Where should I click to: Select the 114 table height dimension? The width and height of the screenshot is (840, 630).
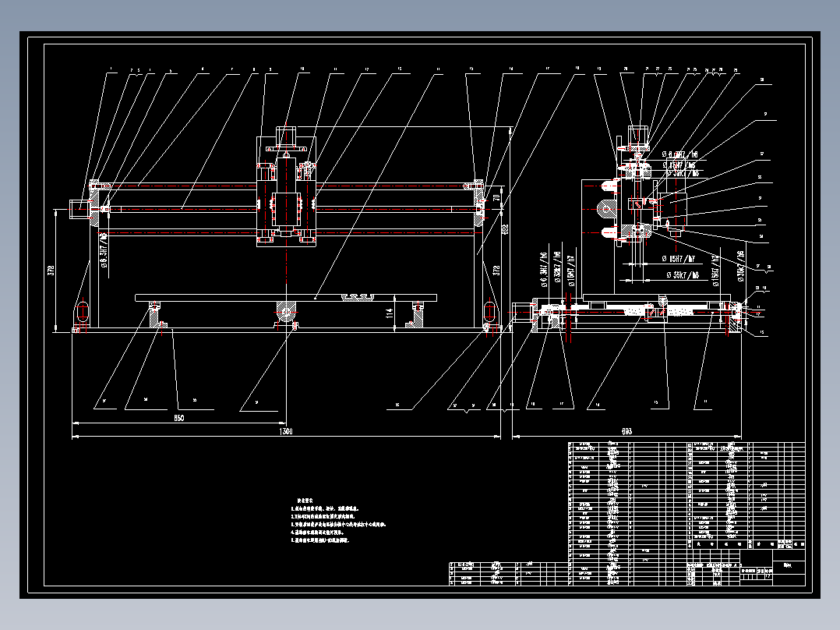390,313
